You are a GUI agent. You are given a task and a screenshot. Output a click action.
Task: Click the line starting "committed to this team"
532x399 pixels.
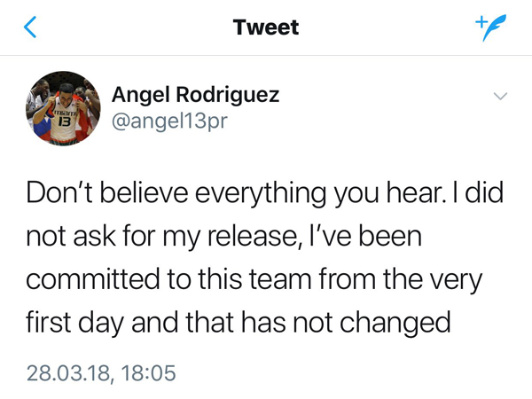[x=253, y=280]
